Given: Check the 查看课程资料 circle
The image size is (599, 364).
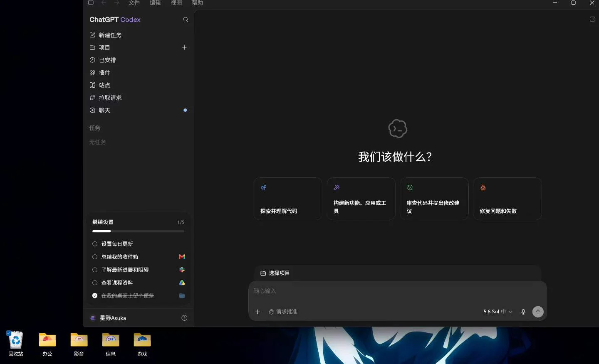Looking at the screenshot, I should 95,283.
